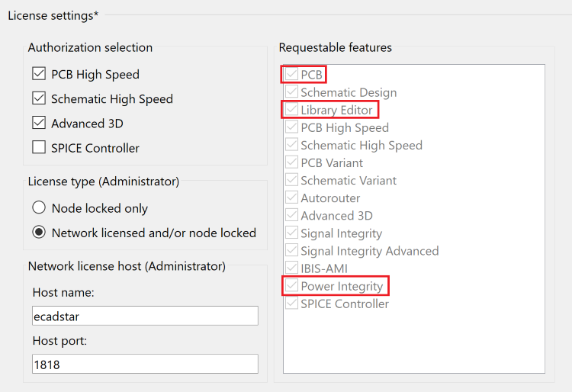Click PCB Variant feature checkbox
The image size is (572, 392).
(x=292, y=162)
